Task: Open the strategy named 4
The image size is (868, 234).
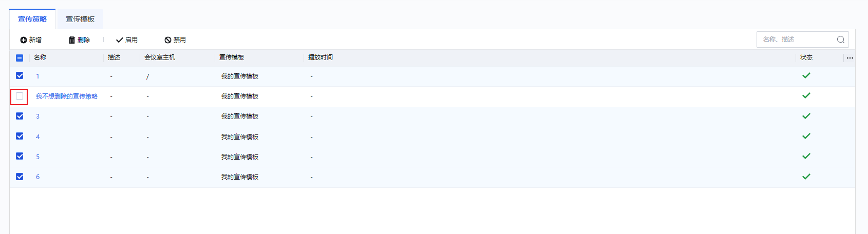Action: point(37,137)
